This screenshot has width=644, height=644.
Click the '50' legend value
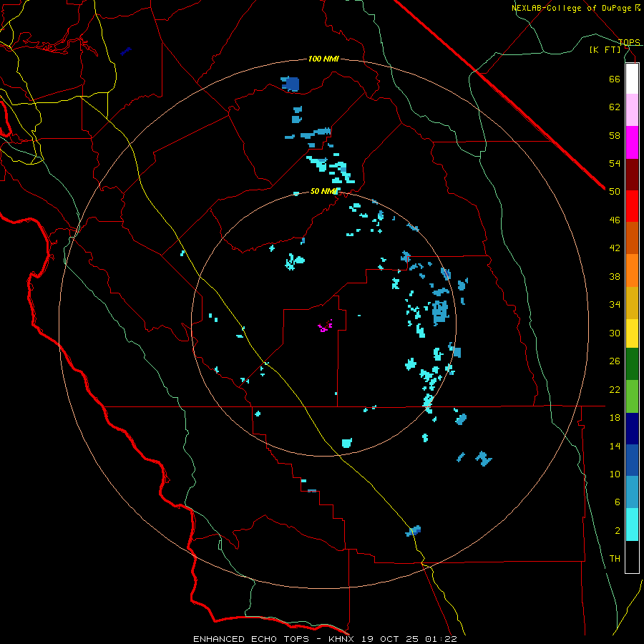coord(615,191)
